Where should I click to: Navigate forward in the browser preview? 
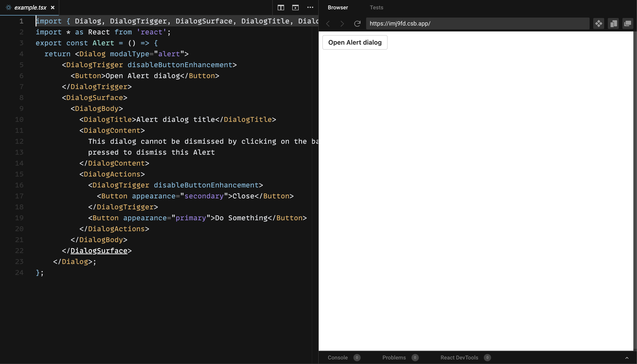(x=342, y=23)
